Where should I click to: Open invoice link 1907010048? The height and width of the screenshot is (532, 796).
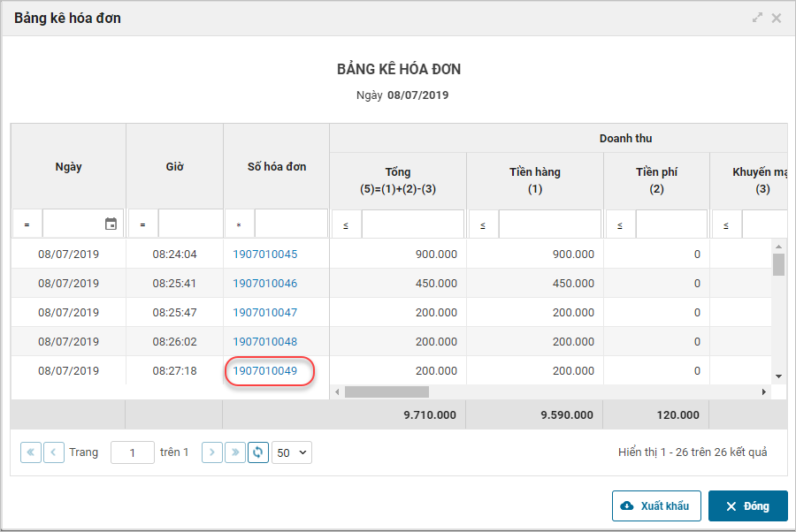pyautogui.click(x=265, y=341)
